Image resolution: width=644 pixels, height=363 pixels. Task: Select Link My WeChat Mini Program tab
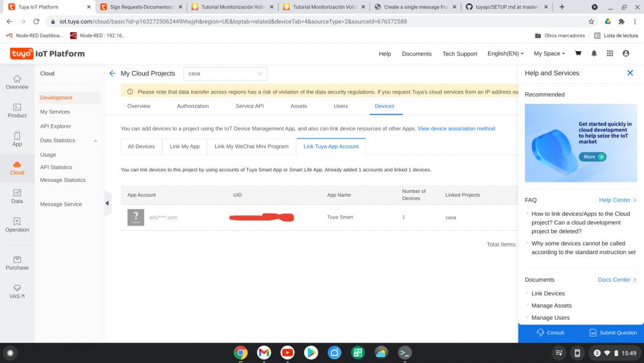pos(251,146)
